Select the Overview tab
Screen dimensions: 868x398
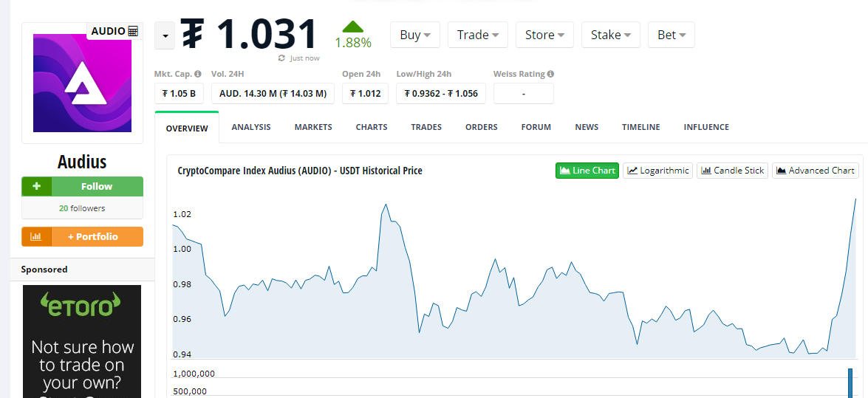187,128
